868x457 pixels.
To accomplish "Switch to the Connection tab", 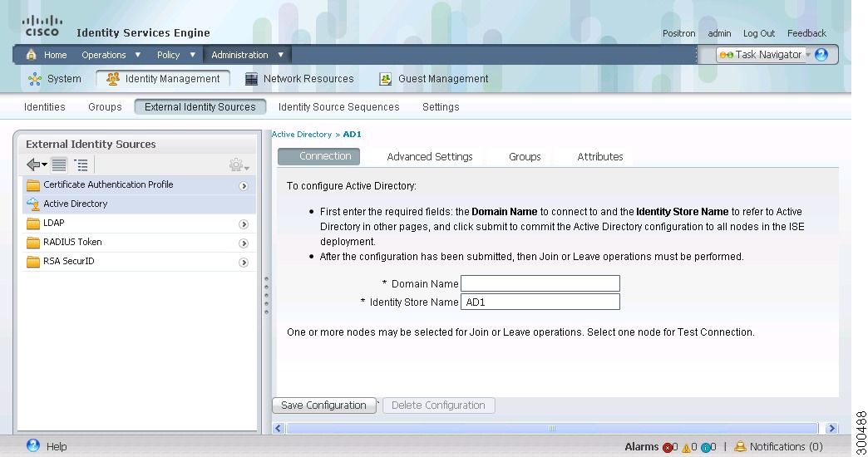I will (319, 156).
